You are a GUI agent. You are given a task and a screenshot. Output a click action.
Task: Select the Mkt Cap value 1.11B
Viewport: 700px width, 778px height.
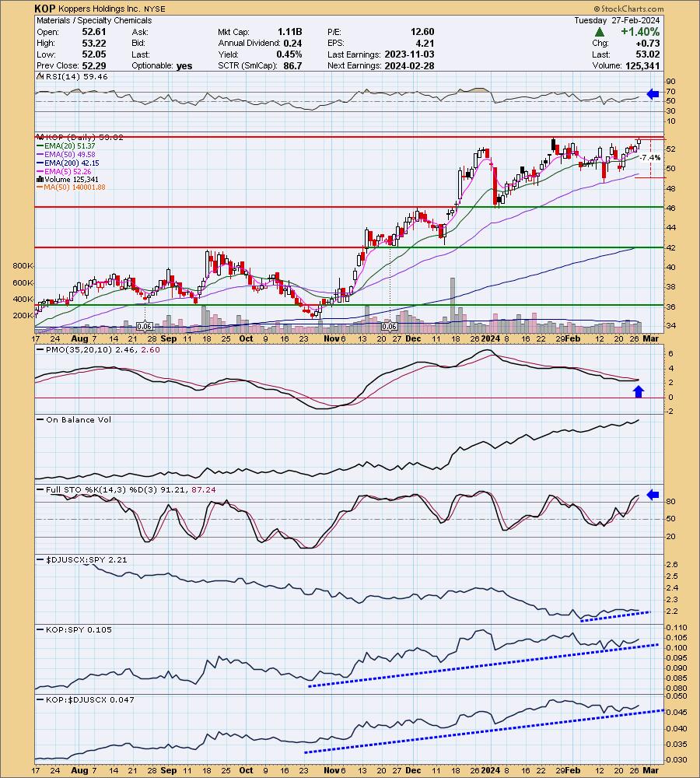tap(290, 32)
